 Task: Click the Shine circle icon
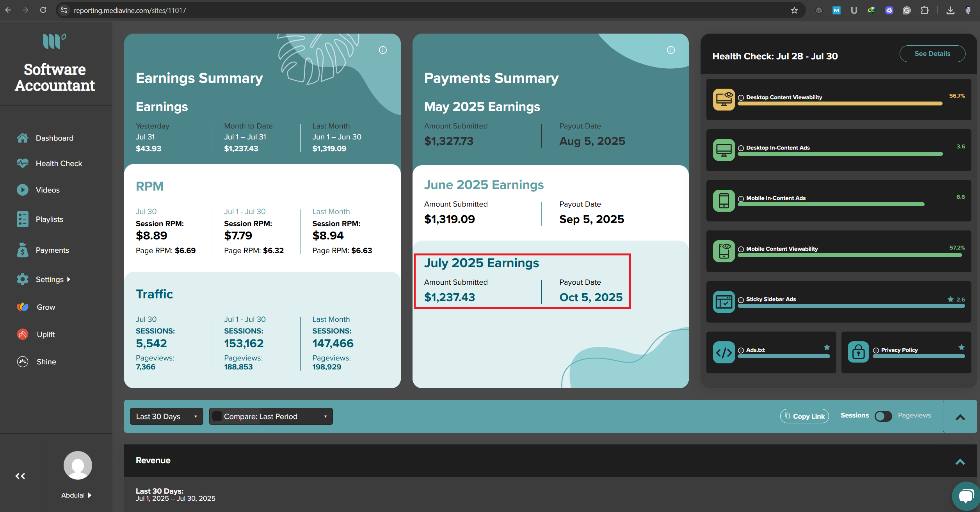[23, 362]
